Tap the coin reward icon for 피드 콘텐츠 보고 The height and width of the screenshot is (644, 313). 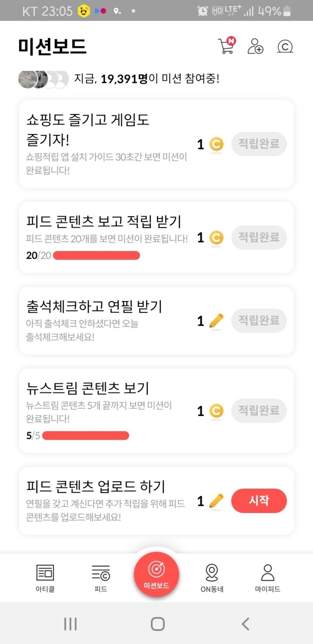tap(216, 238)
